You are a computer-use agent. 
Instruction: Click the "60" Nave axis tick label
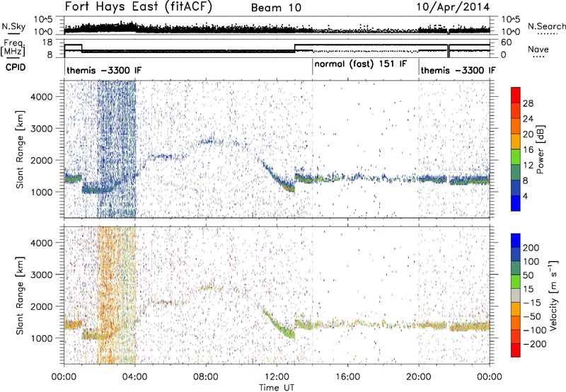click(506, 42)
